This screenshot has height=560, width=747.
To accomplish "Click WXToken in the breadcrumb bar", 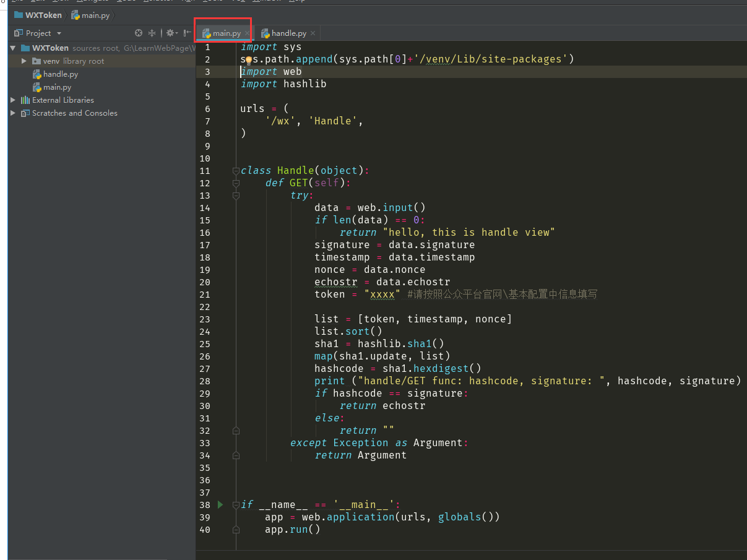I will 43,15.
